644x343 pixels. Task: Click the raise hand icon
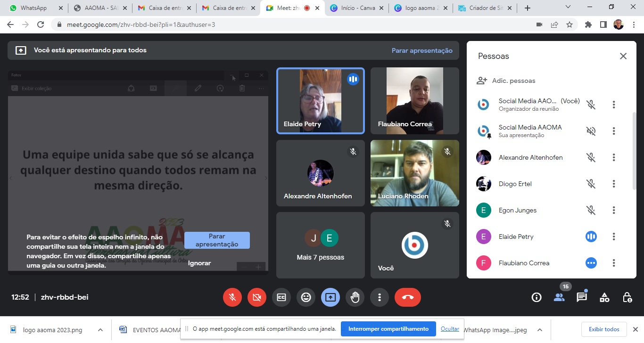(x=355, y=297)
